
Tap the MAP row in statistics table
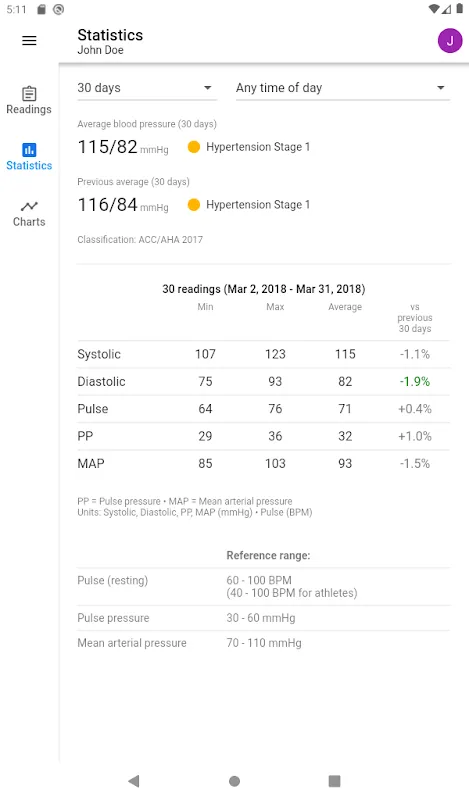click(263, 463)
